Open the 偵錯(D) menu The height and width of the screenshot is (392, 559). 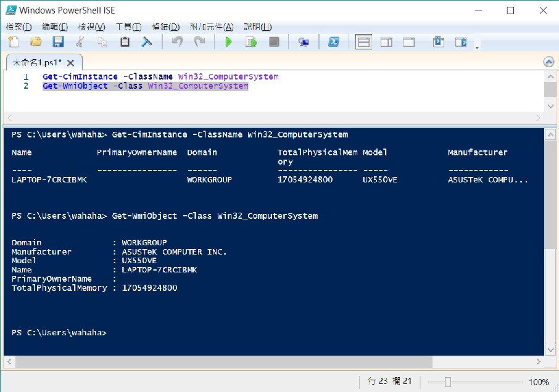tap(166, 27)
